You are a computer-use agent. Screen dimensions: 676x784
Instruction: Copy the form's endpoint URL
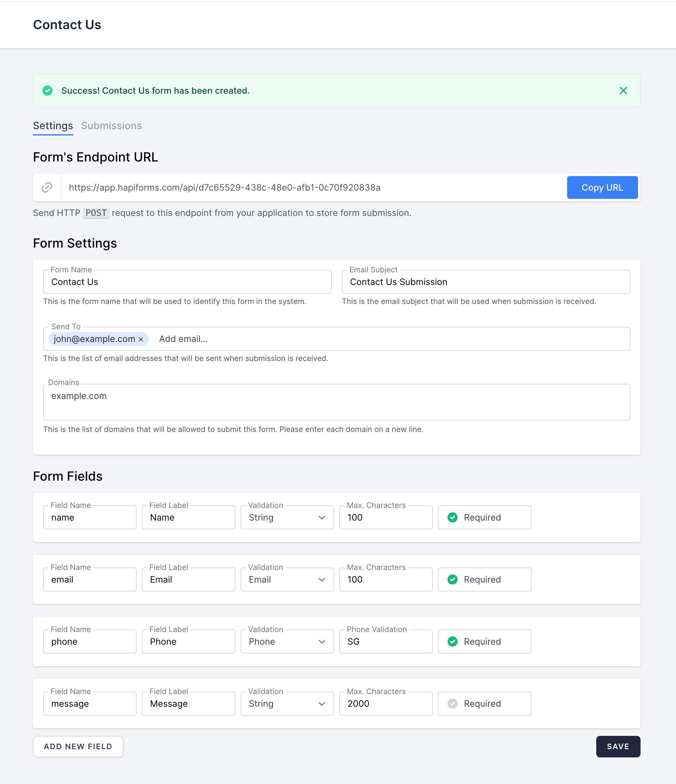[x=602, y=187]
